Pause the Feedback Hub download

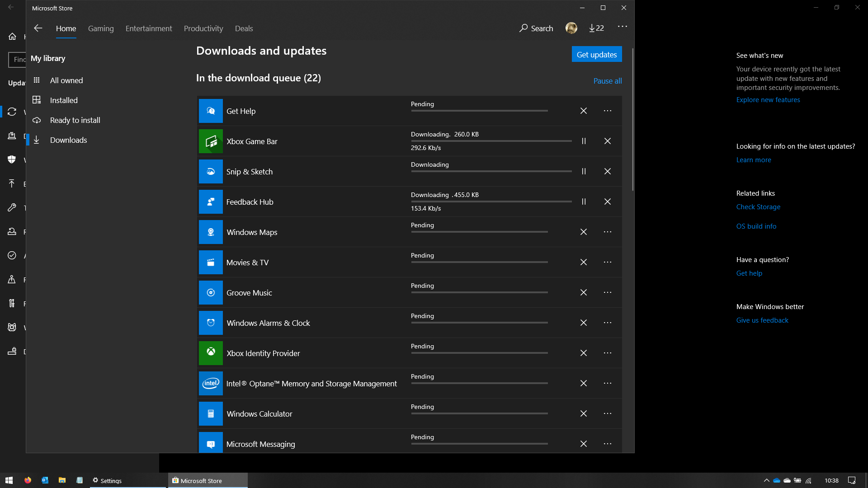tap(584, 202)
